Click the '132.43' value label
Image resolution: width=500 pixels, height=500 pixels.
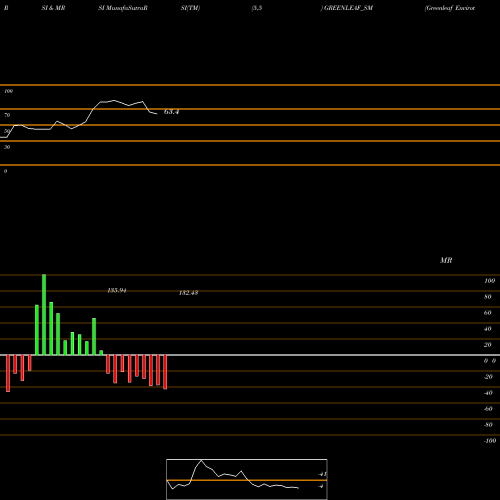pyautogui.click(x=189, y=293)
